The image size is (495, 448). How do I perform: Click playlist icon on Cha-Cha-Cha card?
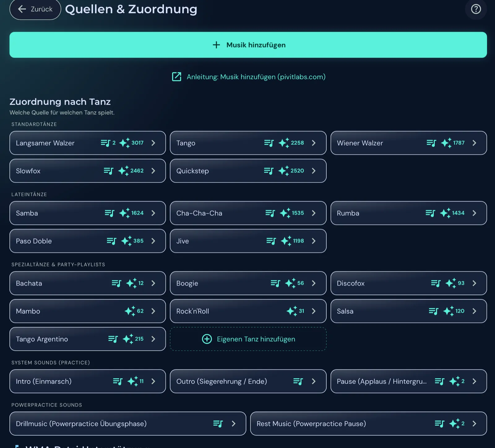coord(270,213)
